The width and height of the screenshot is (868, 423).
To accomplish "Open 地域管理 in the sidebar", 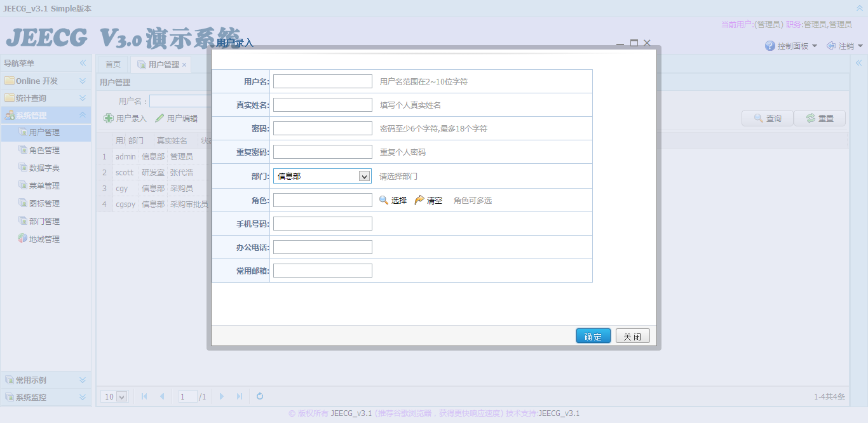I will coord(44,239).
